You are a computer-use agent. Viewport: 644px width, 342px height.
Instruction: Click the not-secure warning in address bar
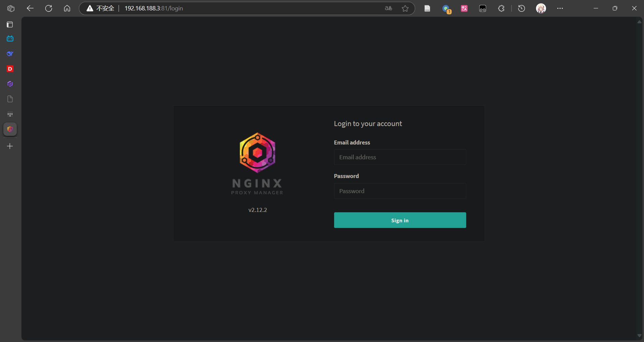point(101,8)
